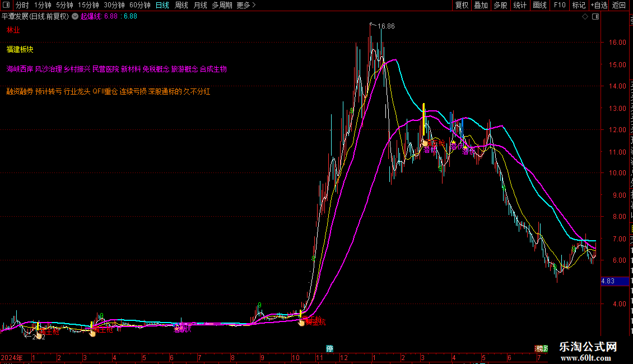Click the 10.00 price axis label

pyautogui.click(x=618, y=173)
